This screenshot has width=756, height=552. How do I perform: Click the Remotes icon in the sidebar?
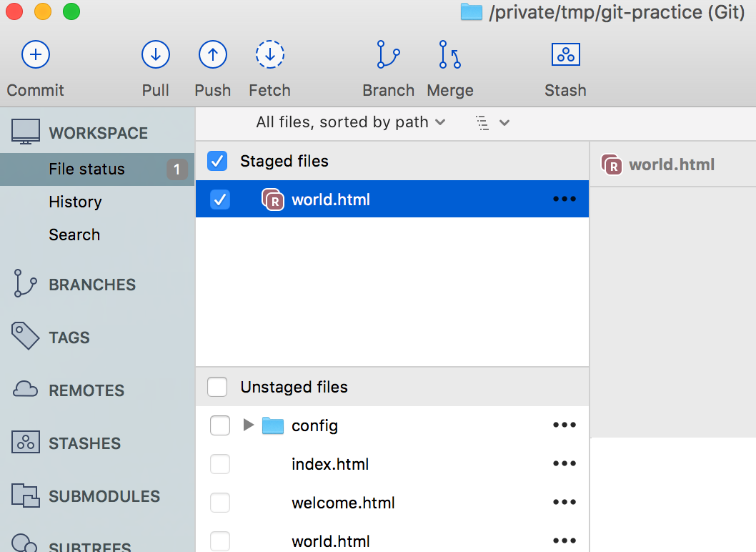24,390
